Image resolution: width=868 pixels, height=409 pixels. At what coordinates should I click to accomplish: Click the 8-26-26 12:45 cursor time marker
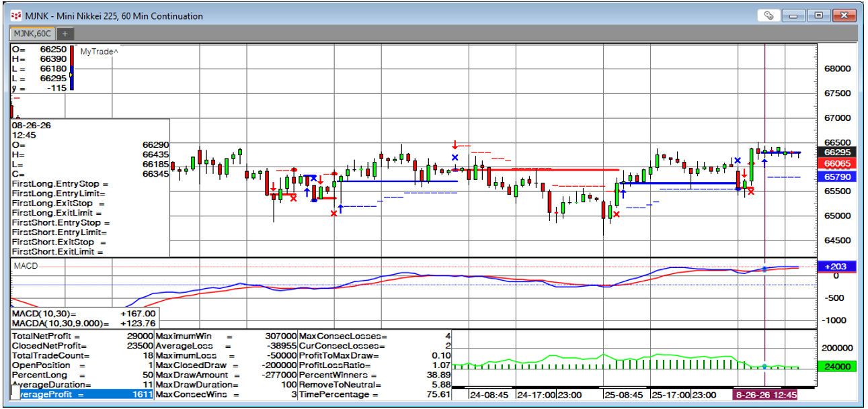click(765, 395)
